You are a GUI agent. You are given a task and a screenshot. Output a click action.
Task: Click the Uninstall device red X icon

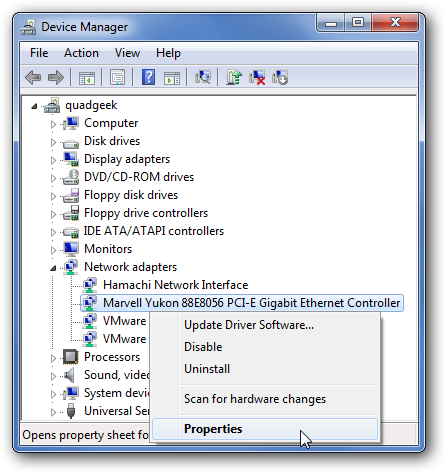tap(257, 77)
